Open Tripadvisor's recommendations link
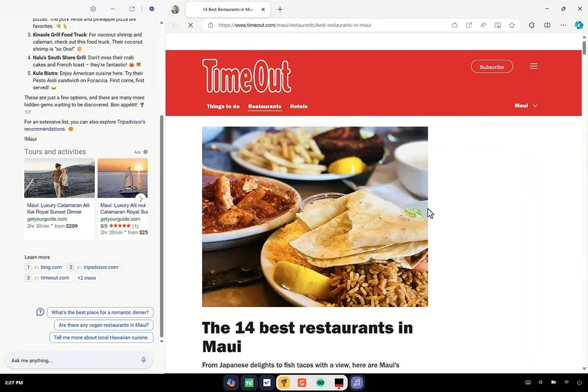This screenshot has height=392, width=588. click(85, 125)
